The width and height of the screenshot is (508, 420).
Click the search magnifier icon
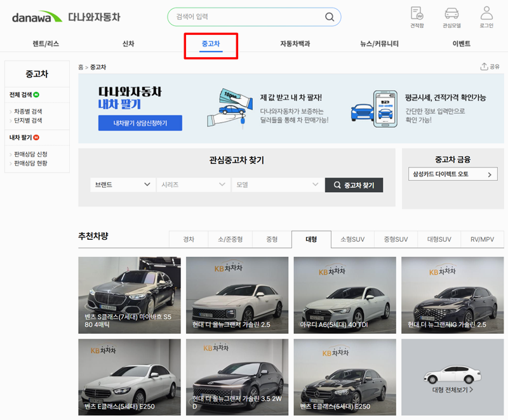click(x=330, y=17)
